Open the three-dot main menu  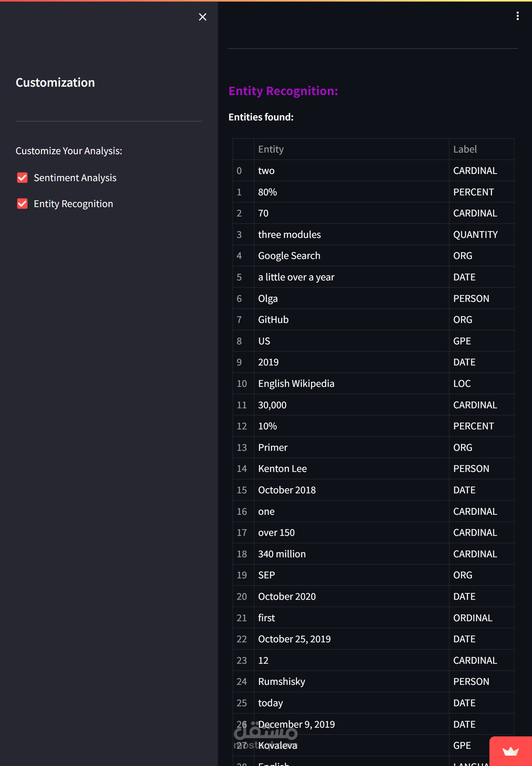[517, 16]
